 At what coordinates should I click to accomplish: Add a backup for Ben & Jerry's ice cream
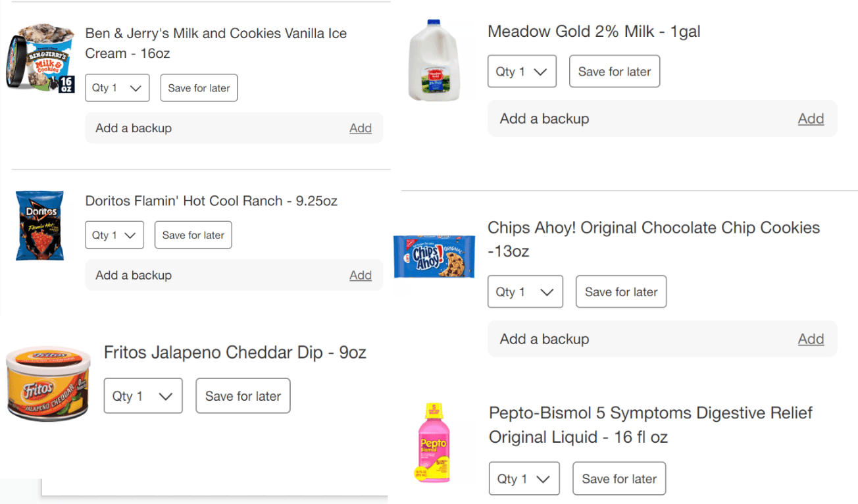tap(360, 128)
